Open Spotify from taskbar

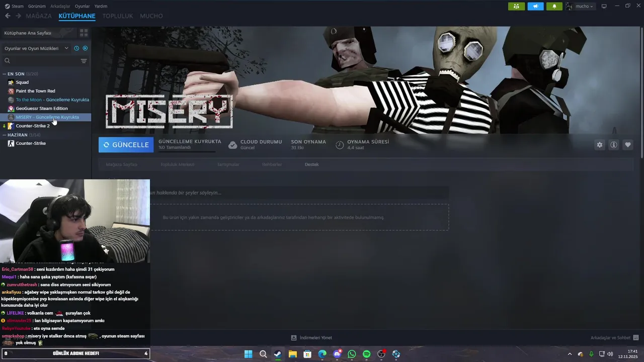click(x=367, y=354)
